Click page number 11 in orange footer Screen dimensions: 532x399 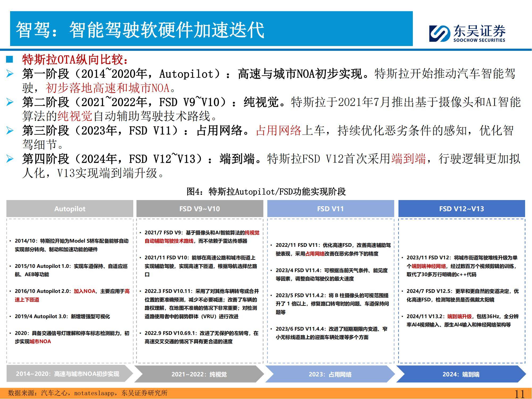(519, 394)
